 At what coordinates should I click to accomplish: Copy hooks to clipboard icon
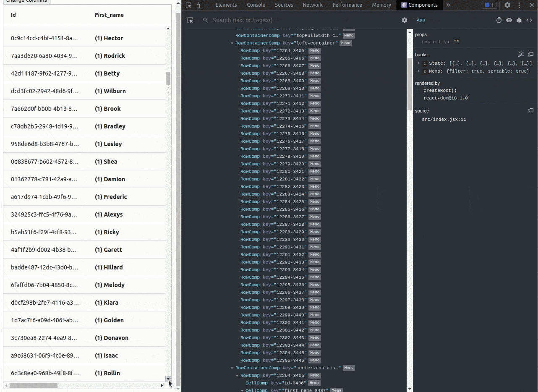click(531, 55)
